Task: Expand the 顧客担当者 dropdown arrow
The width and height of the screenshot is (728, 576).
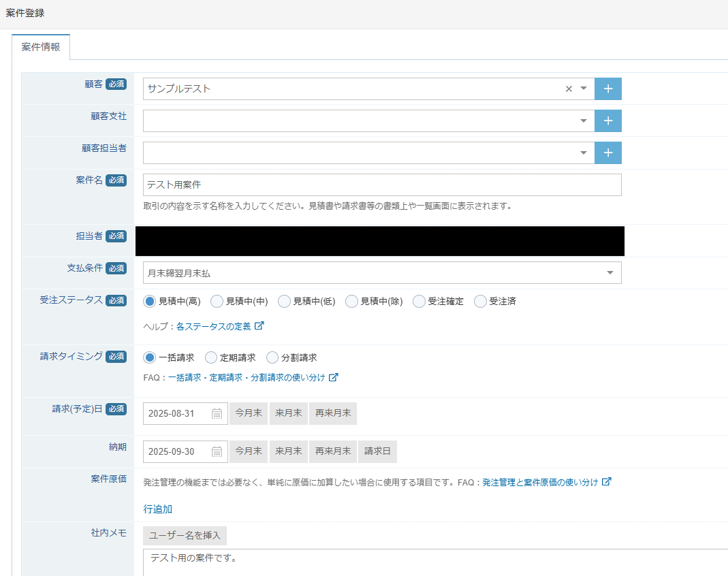Action: [x=584, y=153]
